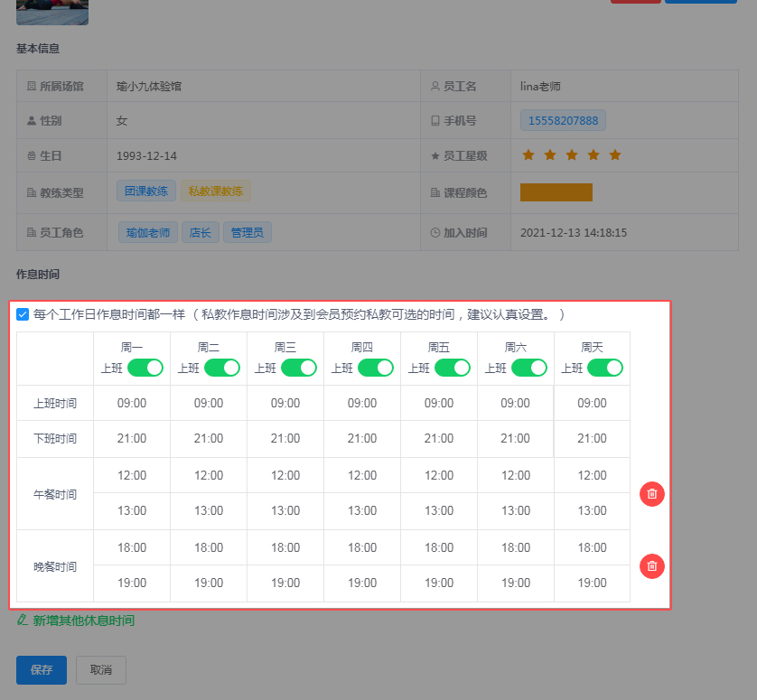Open the 新增其他休息时间 link

pos(83,621)
